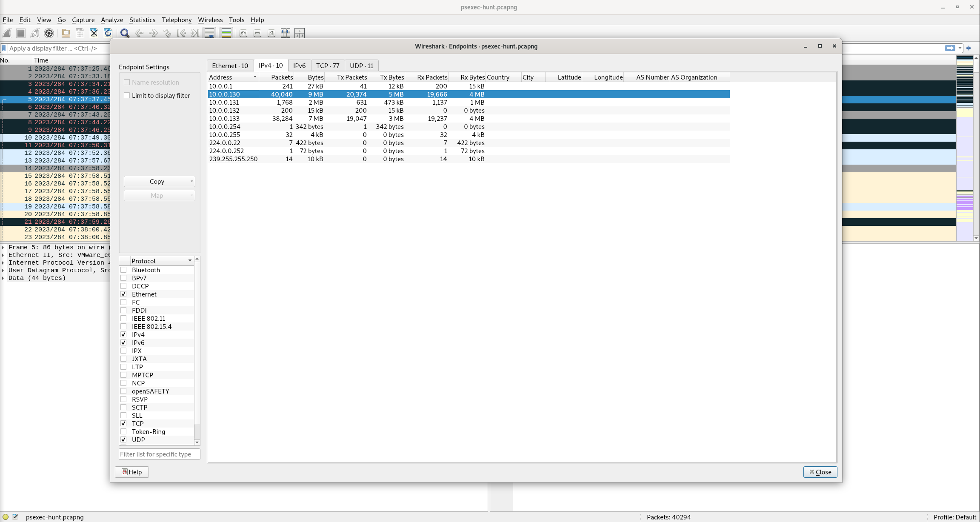980x522 pixels.
Task: Uncheck the TCP protocol checkbox
Action: pos(123,423)
